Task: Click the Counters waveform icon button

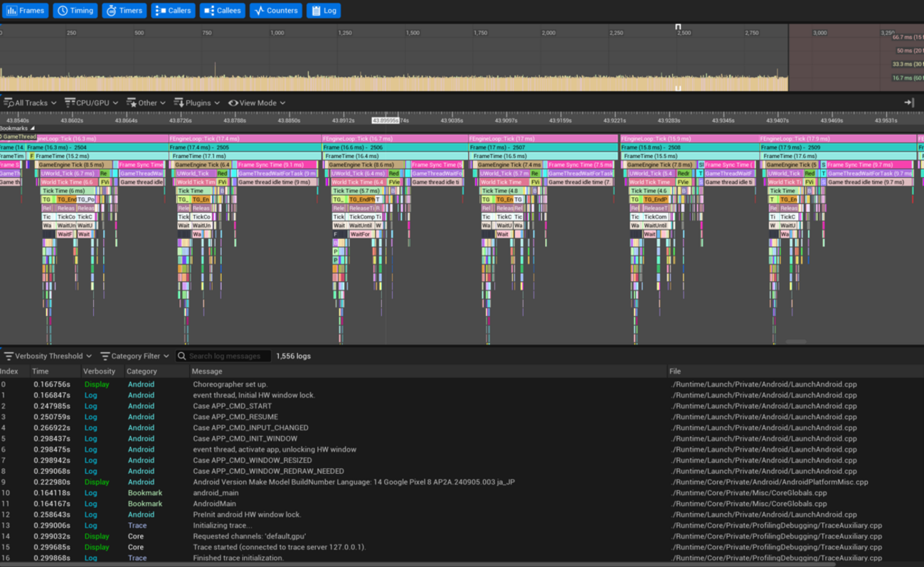Action: click(260, 11)
